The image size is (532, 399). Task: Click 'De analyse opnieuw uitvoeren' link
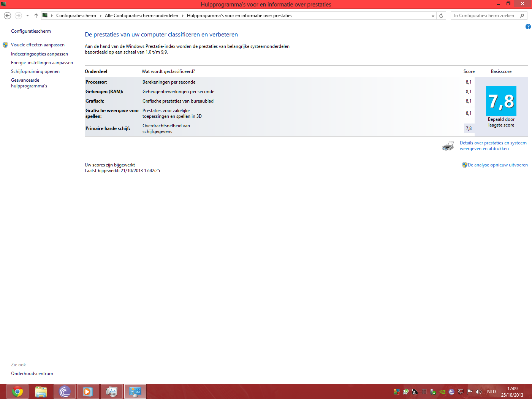(497, 165)
